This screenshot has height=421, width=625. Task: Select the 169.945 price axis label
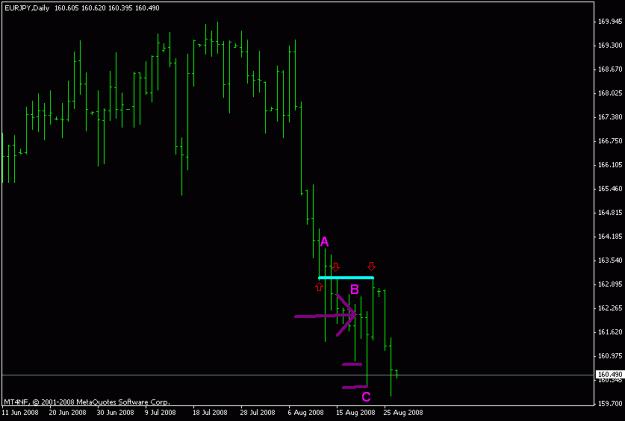coord(610,22)
